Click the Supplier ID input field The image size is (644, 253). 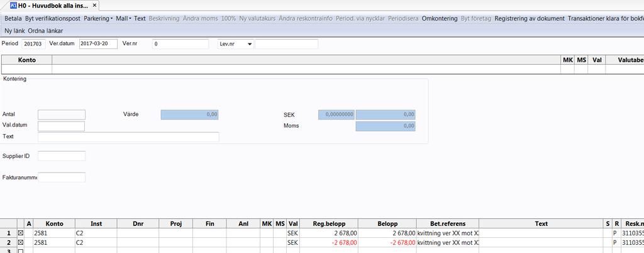[62, 156]
